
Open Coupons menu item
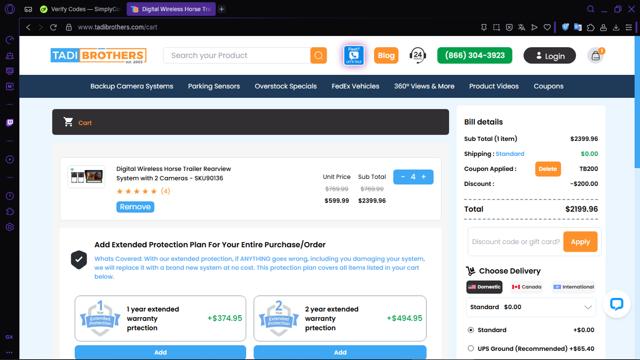pos(548,86)
